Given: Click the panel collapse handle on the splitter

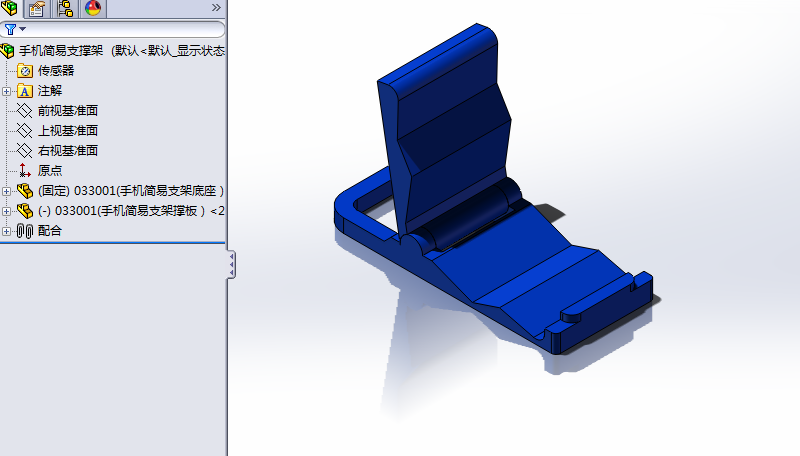Looking at the screenshot, I should pyautogui.click(x=232, y=265).
